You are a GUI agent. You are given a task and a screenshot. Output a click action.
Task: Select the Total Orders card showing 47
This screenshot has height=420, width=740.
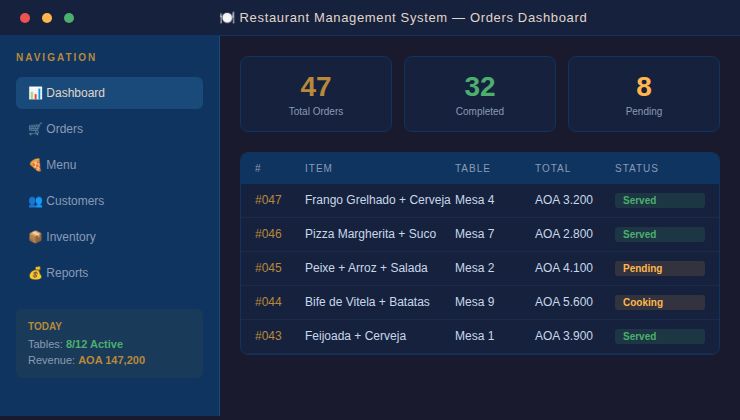click(316, 94)
